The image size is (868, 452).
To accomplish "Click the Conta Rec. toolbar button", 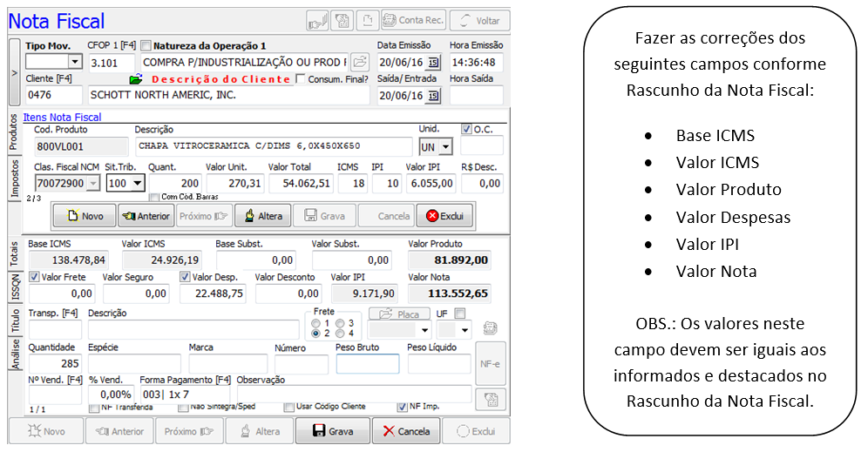I will (x=413, y=20).
